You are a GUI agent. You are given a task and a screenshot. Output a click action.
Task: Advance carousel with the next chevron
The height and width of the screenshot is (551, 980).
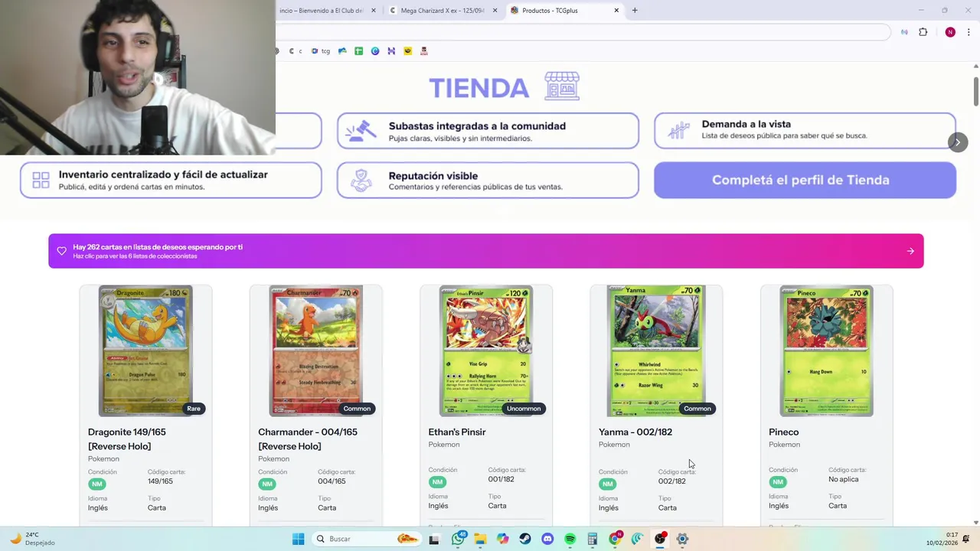click(957, 142)
